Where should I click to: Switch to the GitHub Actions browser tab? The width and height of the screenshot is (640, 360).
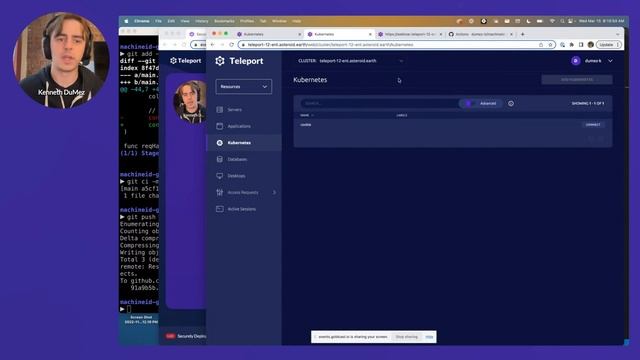[x=480, y=34]
